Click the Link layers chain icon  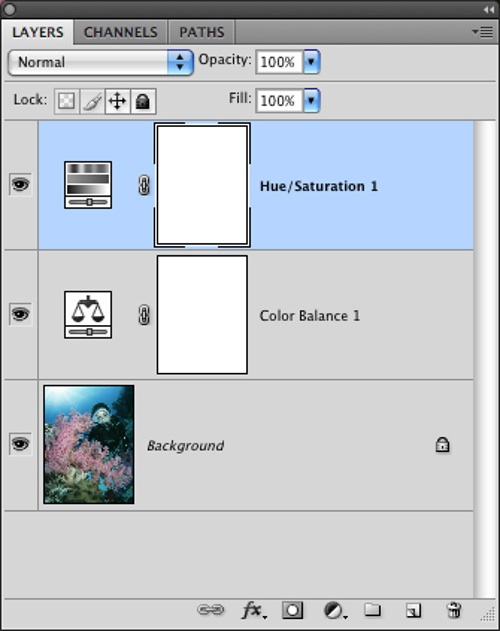click(x=211, y=610)
